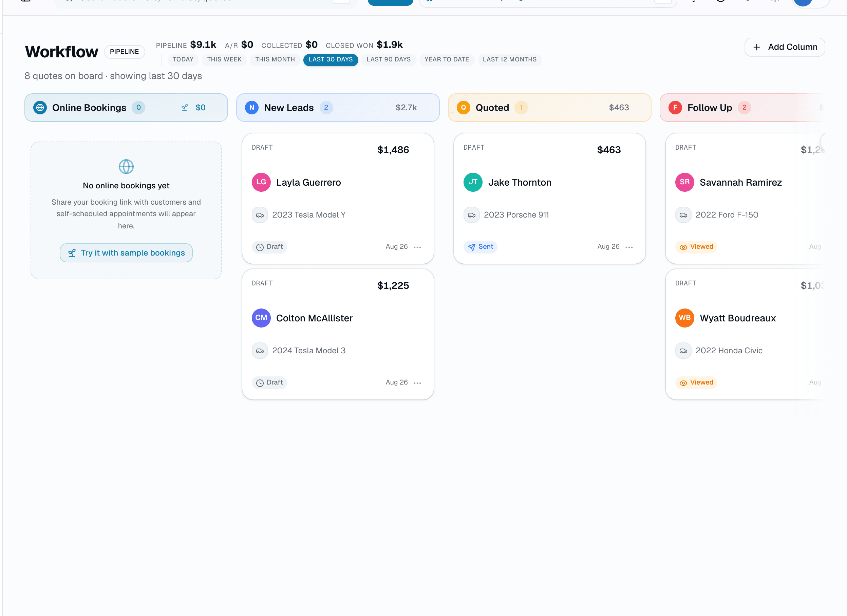Click the car icon beside 2024 Tesla Model 3
The image size is (847, 616).
point(260,351)
